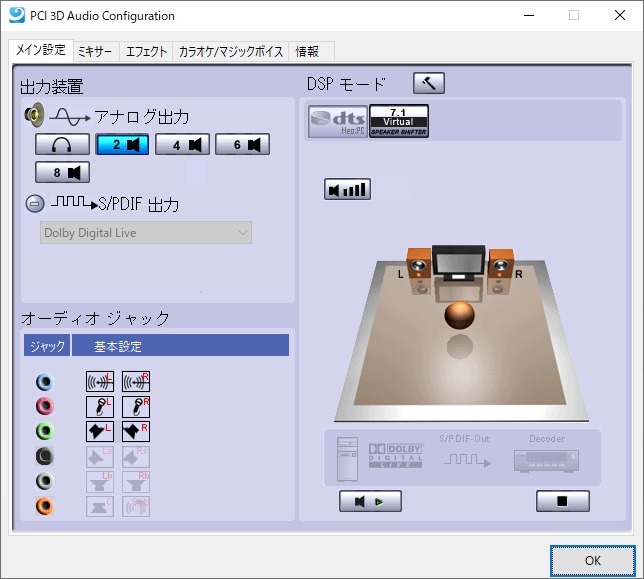The image size is (644, 579).
Task: Go to the 情報 tab
Action: pyautogui.click(x=309, y=51)
